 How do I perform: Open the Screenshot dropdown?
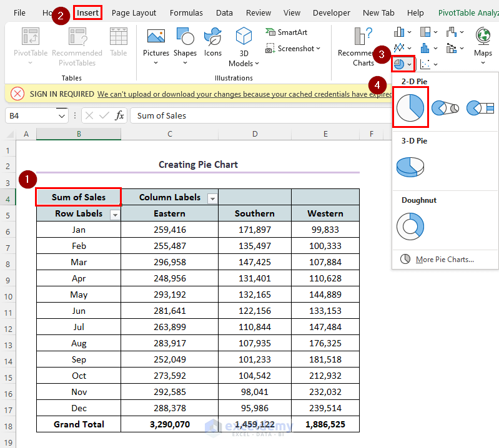[293, 49]
